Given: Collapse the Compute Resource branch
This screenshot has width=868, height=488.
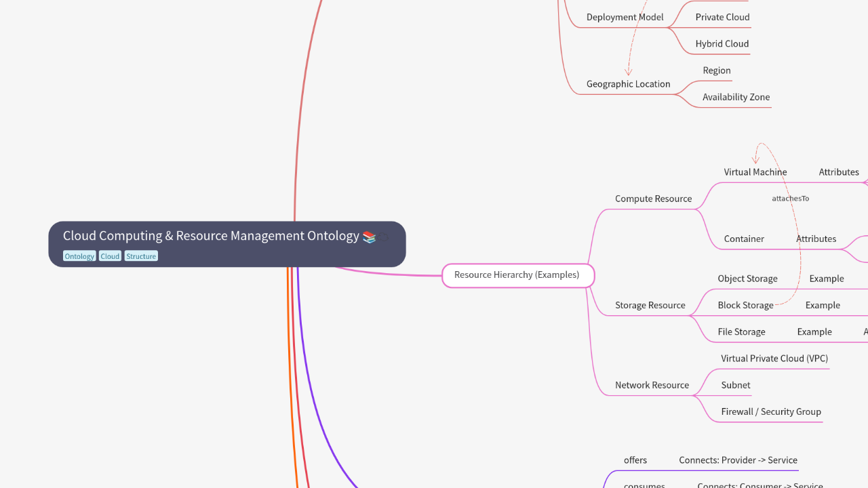Looking at the screenshot, I should point(653,199).
